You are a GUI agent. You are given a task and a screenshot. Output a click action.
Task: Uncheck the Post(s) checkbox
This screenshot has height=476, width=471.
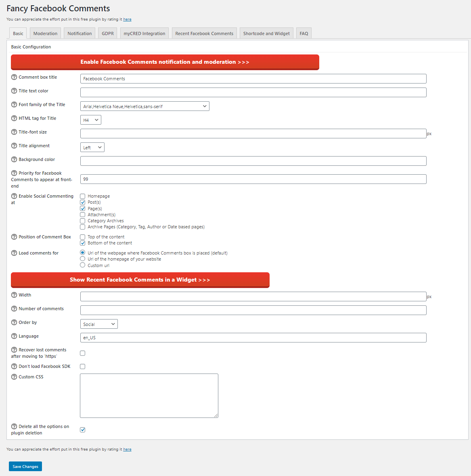83,202
